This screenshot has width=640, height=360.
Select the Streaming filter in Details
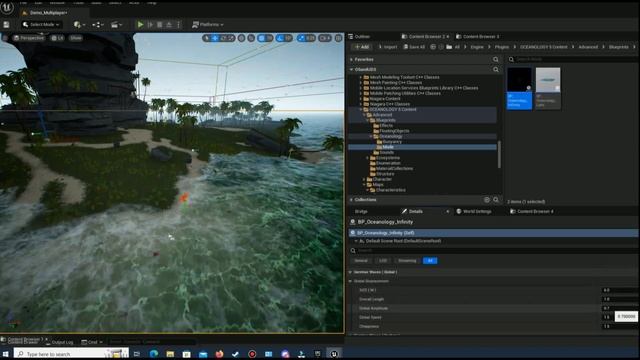tap(407, 261)
